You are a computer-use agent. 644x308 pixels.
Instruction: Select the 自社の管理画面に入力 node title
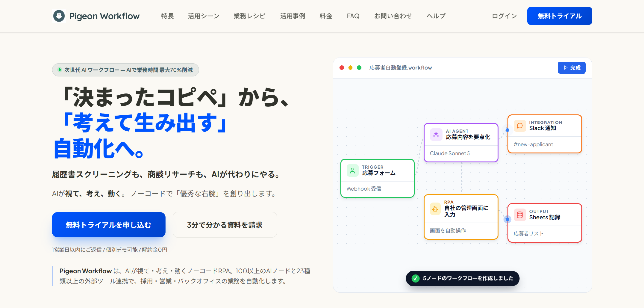(466, 211)
